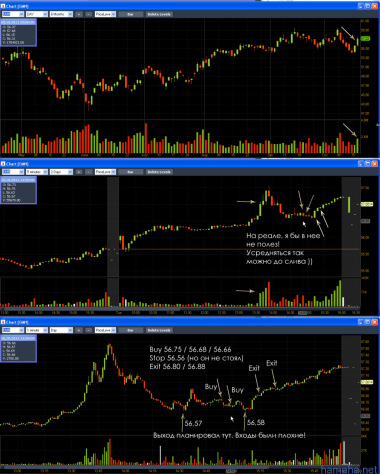Open the DAY timeframe dropdown in top chart
The image size is (380, 474).
37,14
